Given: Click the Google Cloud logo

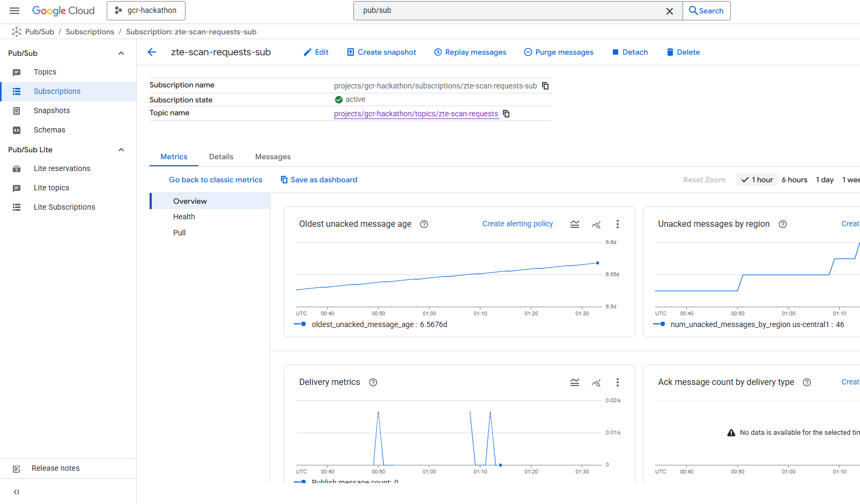Looking at the screenshot, I should pyautogui.click(x=63, y=11).
